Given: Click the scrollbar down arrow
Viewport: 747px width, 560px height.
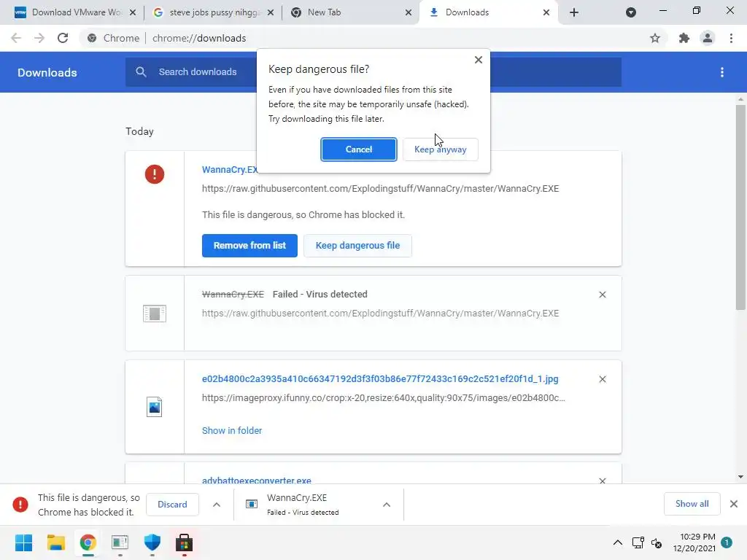Looking at the screenshot, I should point(740,477).
